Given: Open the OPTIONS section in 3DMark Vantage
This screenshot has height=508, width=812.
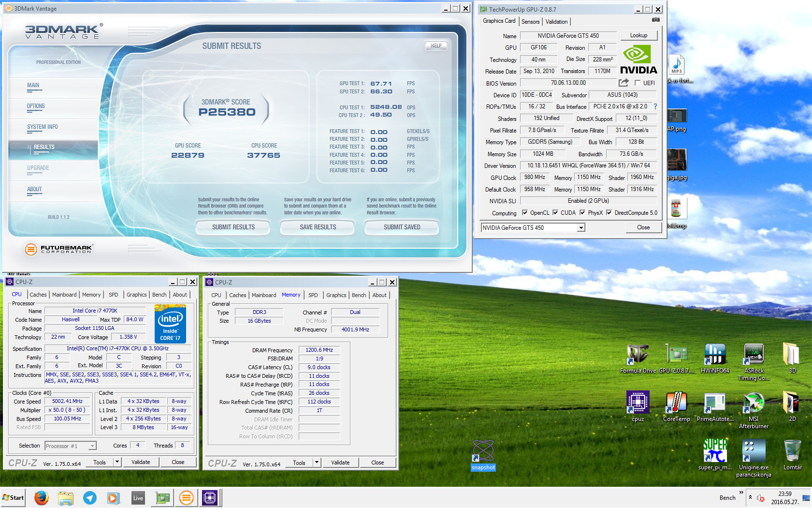Looking at the screenshot, I should point(36,106).
